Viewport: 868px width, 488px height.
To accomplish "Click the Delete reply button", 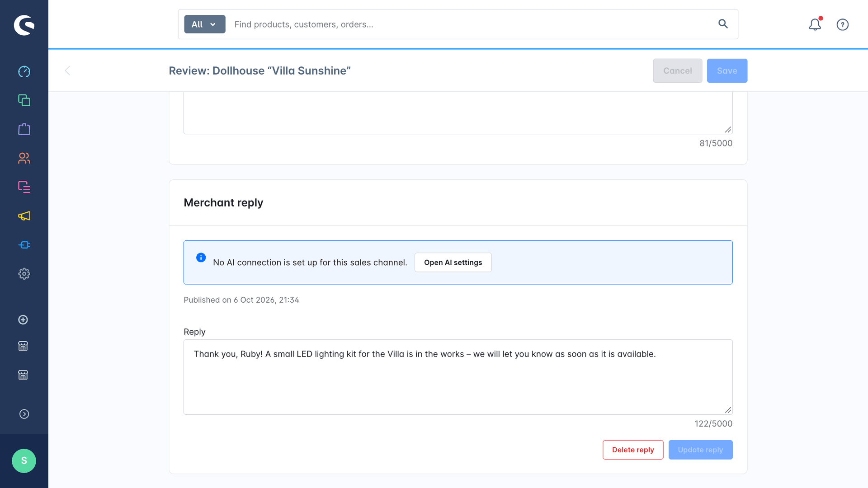I will [x=633, y=450].
